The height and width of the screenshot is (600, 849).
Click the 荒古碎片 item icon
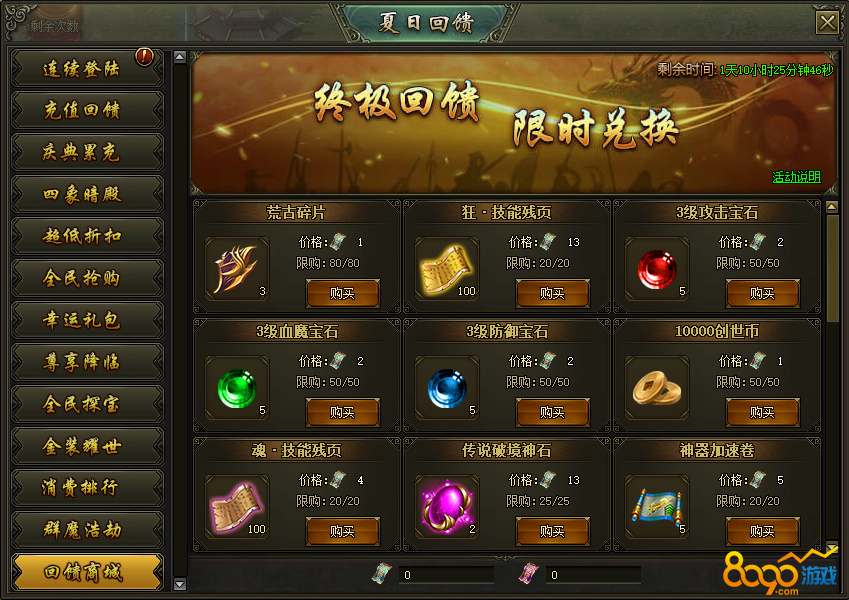[x=237, y=269]
